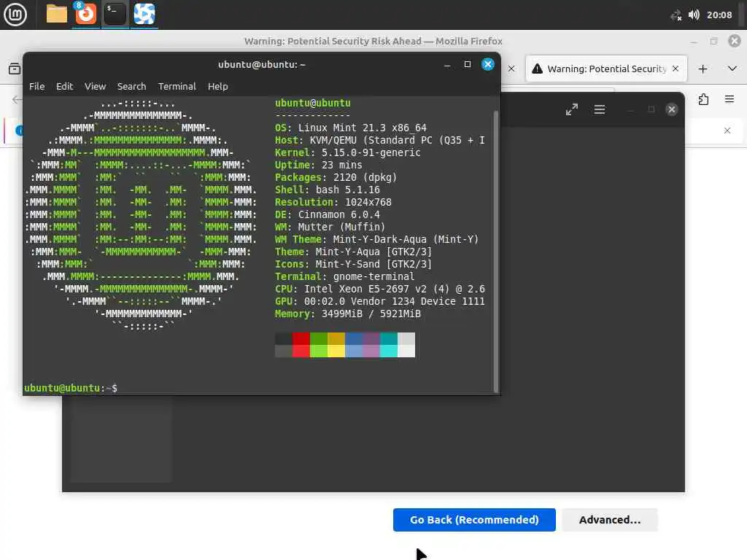The image size is (747, 560).
Task: Click Go Back (Recommended) button
Action: (474, 519)
